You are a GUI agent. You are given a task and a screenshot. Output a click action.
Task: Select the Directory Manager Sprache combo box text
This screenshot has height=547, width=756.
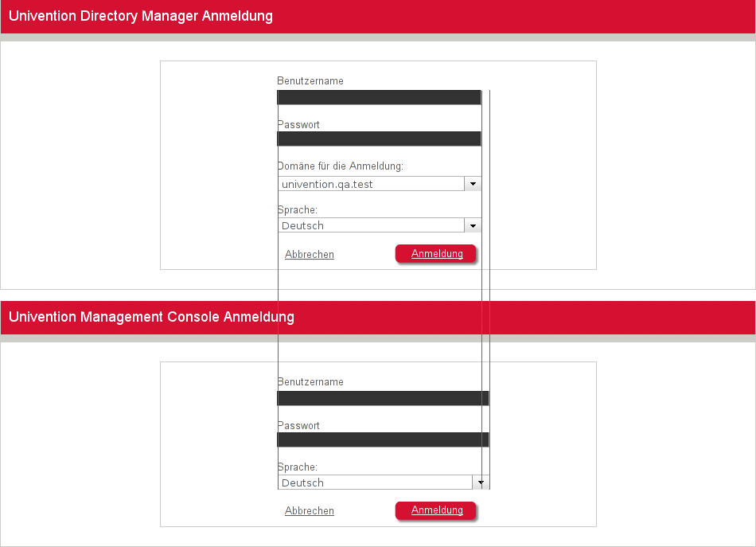(x=371, y=225)
